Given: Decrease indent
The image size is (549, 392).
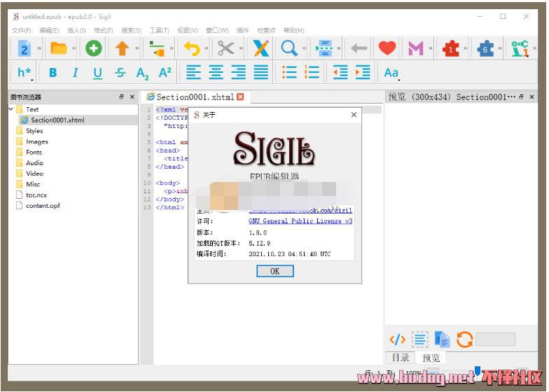Looking at the screenshot, I should [340, 73].
